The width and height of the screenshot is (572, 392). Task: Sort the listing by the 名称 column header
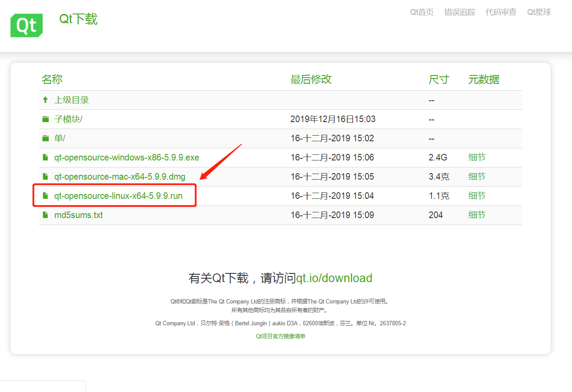click(51, 79)
